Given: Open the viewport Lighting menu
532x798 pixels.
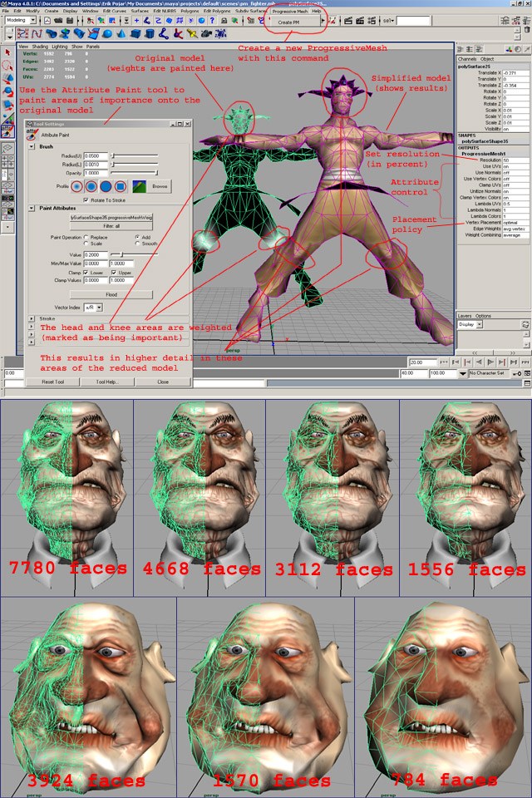Looking at the screenshot, I should 60,47.
